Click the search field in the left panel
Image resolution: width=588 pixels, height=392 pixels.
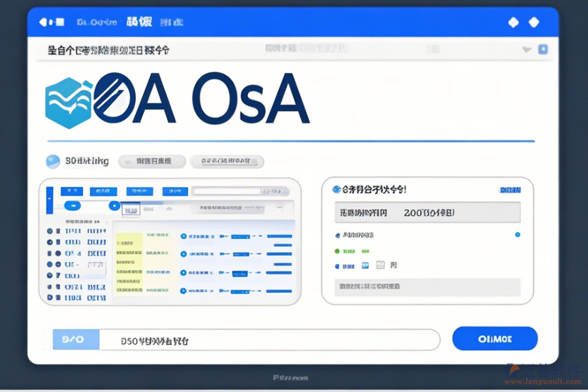(x=240, y=191)
